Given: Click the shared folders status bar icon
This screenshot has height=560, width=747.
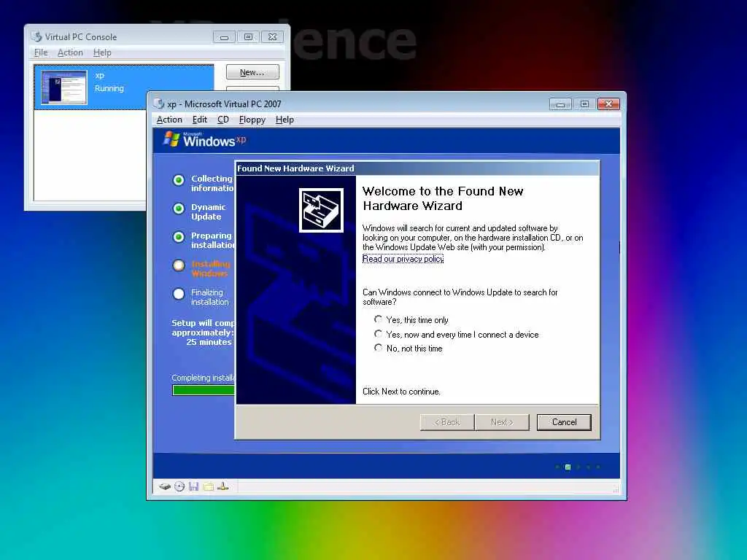Looking at the screenshot, I should point(208,486).
